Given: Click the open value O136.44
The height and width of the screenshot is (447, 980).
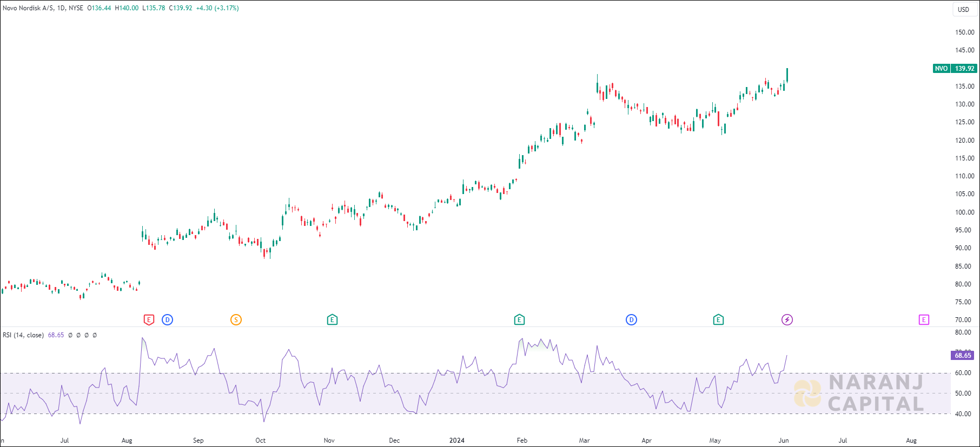Looking at the screenshot, I should pyautogui.click(x=99, y=8).
